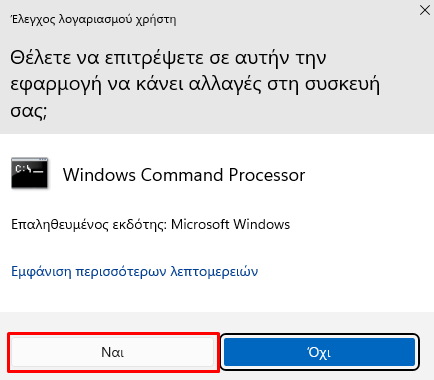Click the heading line starting with εφαρμογή
Viewport: 434px width, 380px height.
tap(195, 84)
